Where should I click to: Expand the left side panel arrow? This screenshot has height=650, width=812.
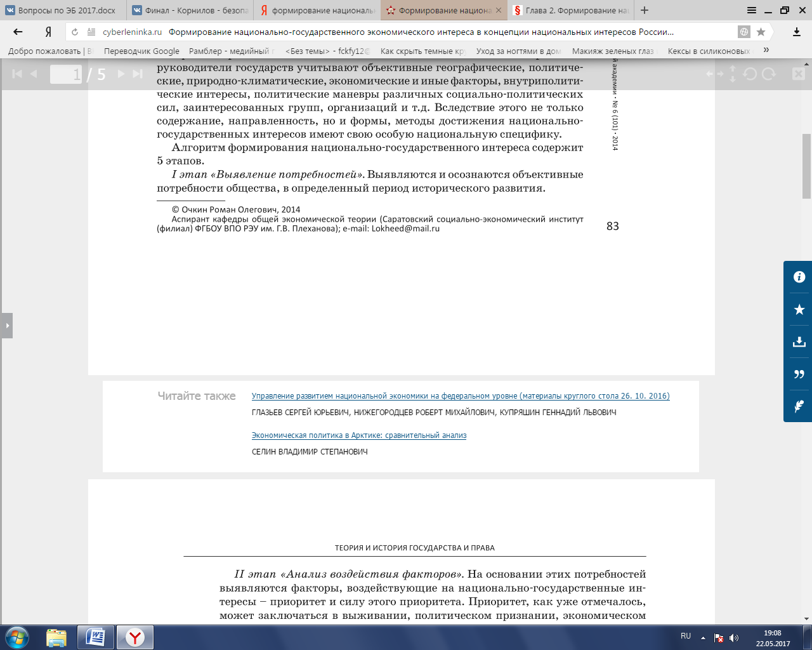(6, 326)
